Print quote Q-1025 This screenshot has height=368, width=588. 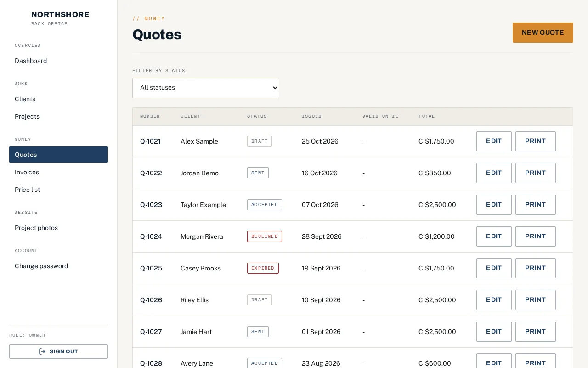(x=536, y=268)
